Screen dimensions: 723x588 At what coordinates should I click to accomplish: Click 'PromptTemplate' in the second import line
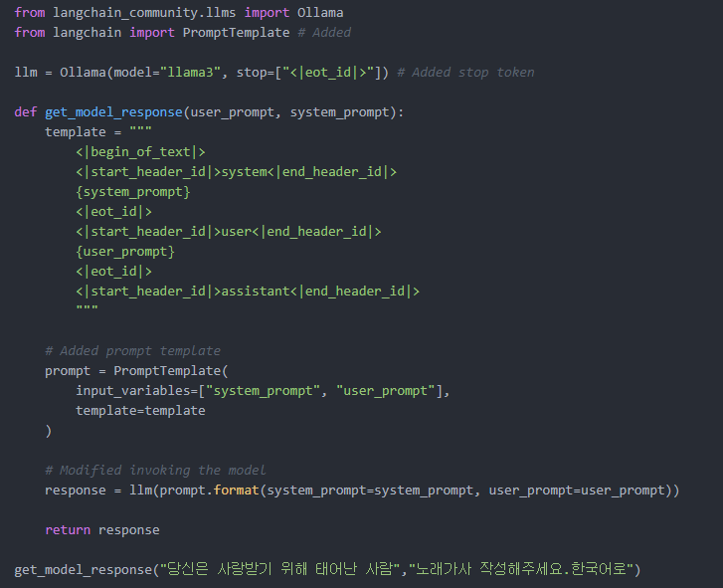(x=236, y=33)
